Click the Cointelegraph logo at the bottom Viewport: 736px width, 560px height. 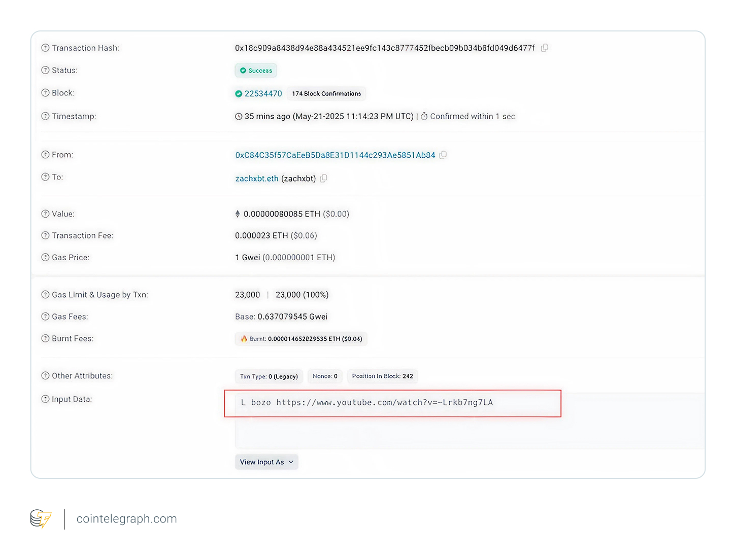[x=41, y=518]
